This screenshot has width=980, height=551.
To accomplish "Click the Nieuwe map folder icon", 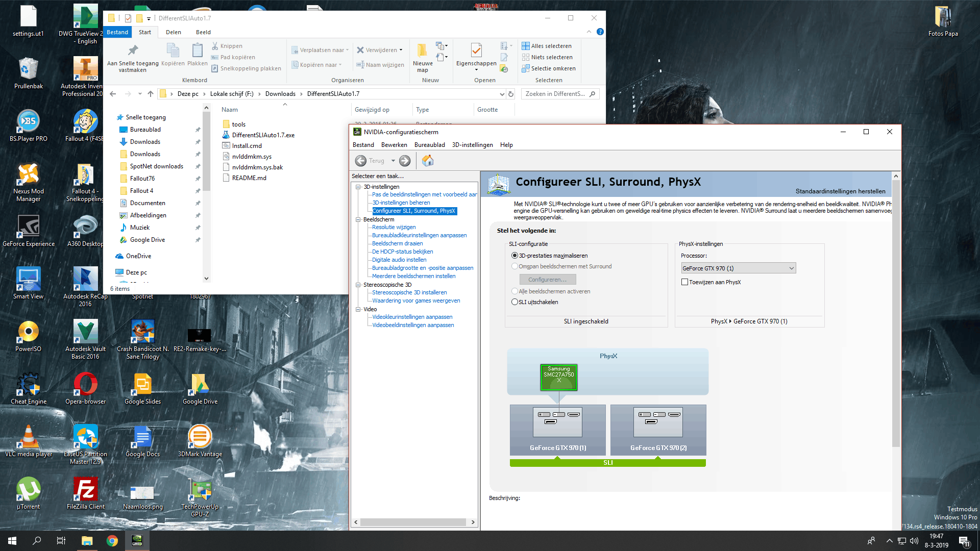I will coord(422,51).
